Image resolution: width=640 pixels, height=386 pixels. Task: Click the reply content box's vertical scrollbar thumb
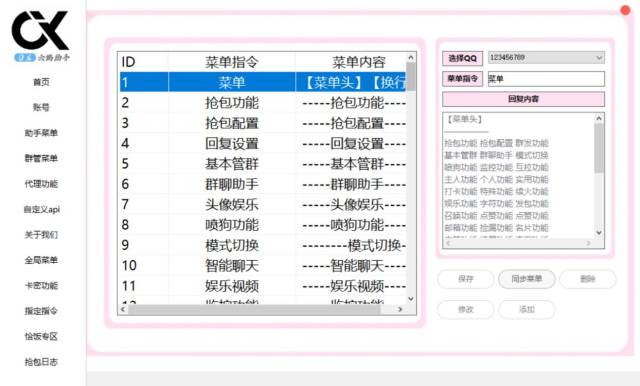[599, 148]
